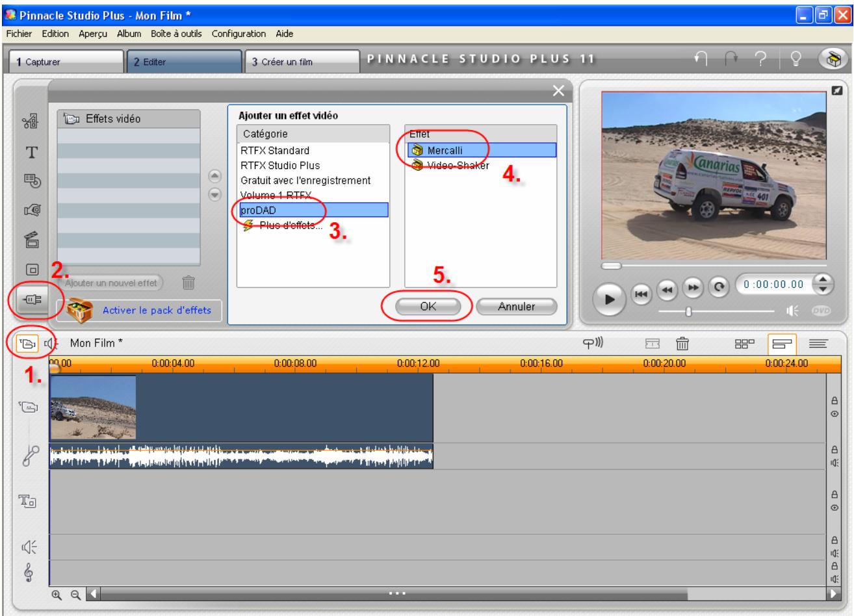Viewport: 854px width, 616px height.
Task: Open the Boîte à outils menu
Action: coord(177,34)
